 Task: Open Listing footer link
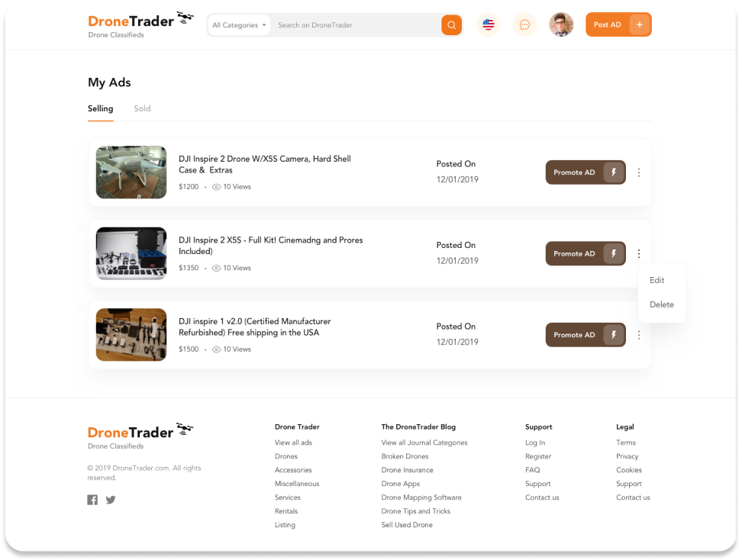point(285,525)
